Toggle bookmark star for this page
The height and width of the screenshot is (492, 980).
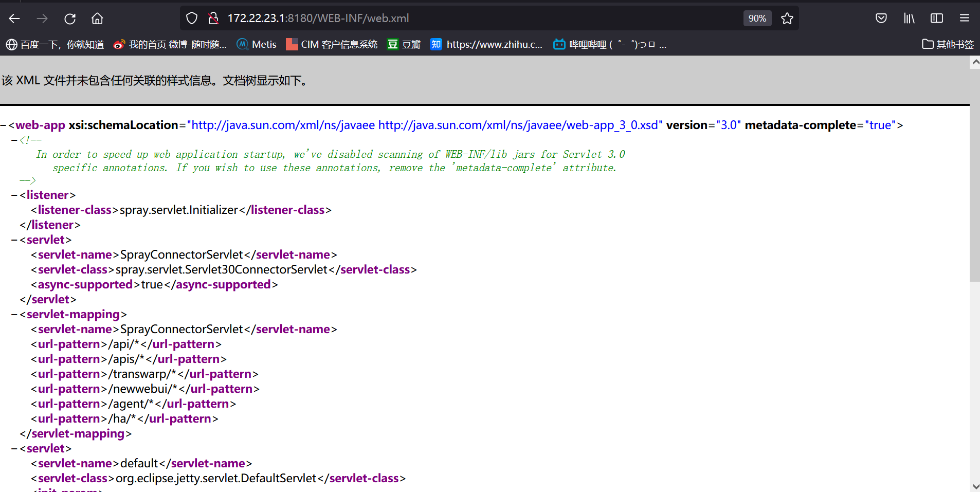click(787, 17)
